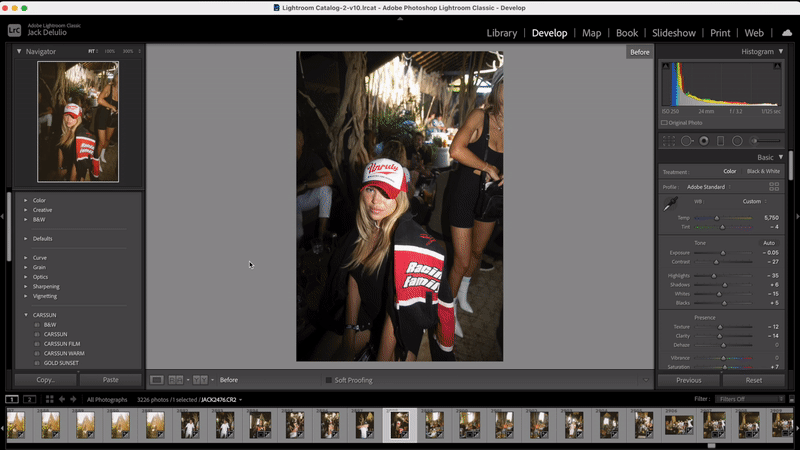Viewport: 800px width, 450px height.
Task: Click the Copy... settings button
Action: (x=45, y=380)
